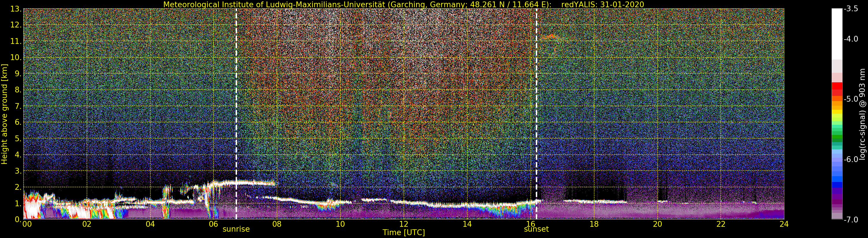
Task: Select the 'Height above ground [km]' axis label
Action: click(4, 114)
